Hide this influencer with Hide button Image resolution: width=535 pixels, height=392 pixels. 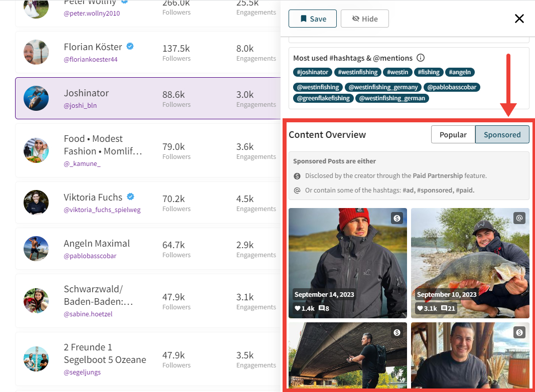(364, 19)
